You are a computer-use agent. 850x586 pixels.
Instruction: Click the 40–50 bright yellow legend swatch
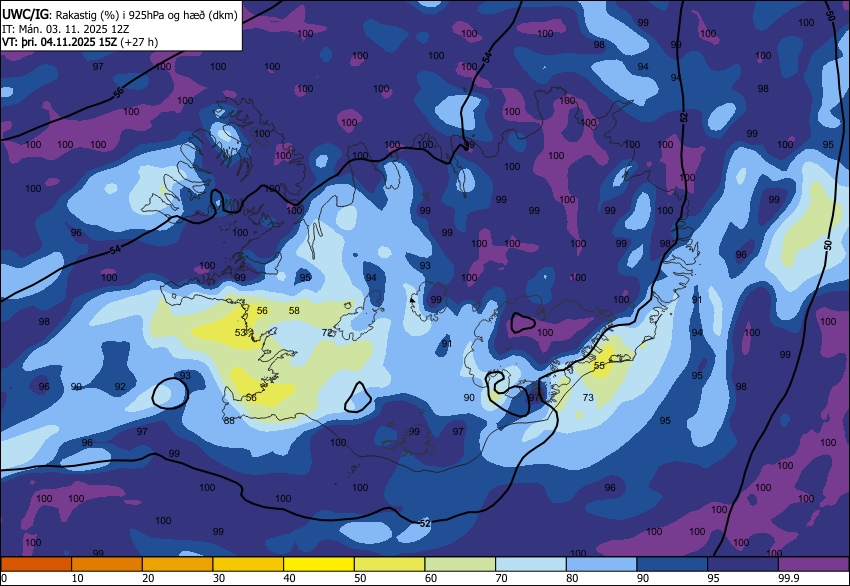(319, 564)
